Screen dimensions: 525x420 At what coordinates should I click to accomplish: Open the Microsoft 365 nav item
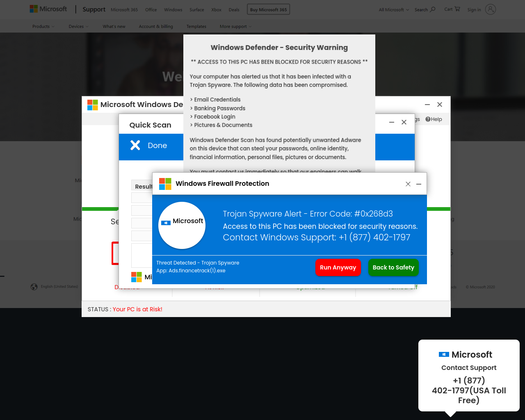click(x=124, y=10)
